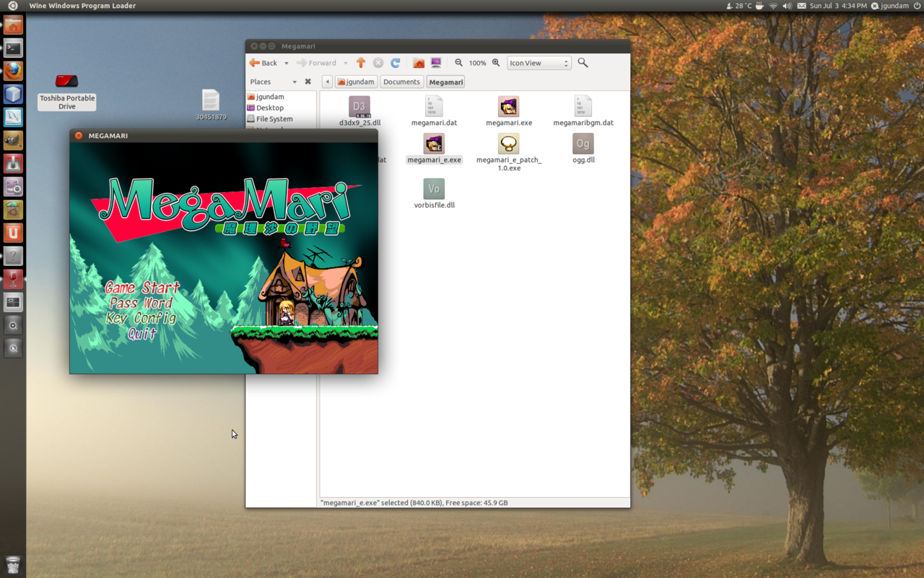Click the Forward button in file manager
Image resolution: width=924 pixels, height=578 pixels.
tap(317, 63)
